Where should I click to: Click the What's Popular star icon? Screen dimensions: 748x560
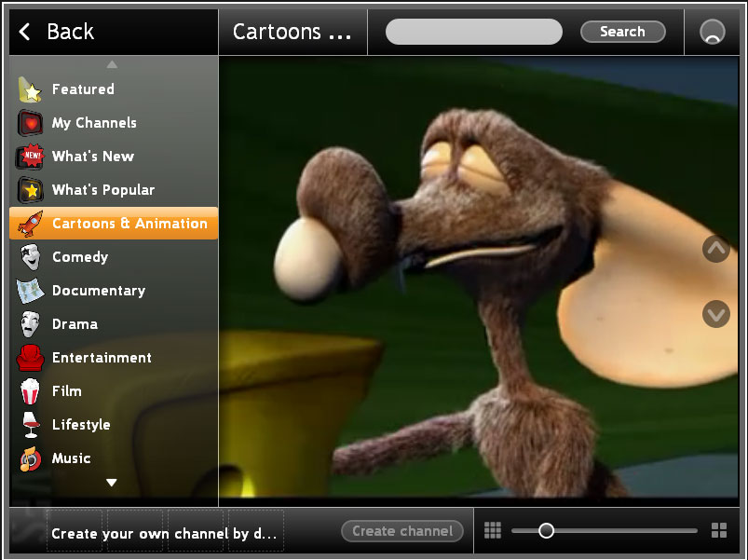click(30, 190)
